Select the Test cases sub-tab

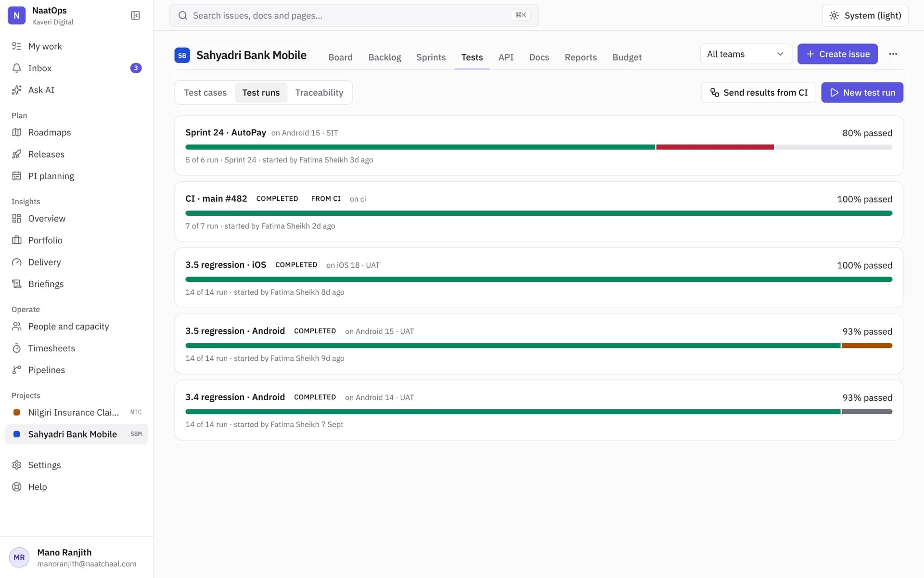click(x=205, y=92)
